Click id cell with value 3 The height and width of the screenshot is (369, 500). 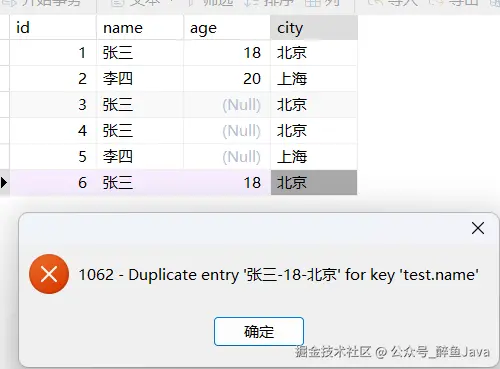(53, 105)
